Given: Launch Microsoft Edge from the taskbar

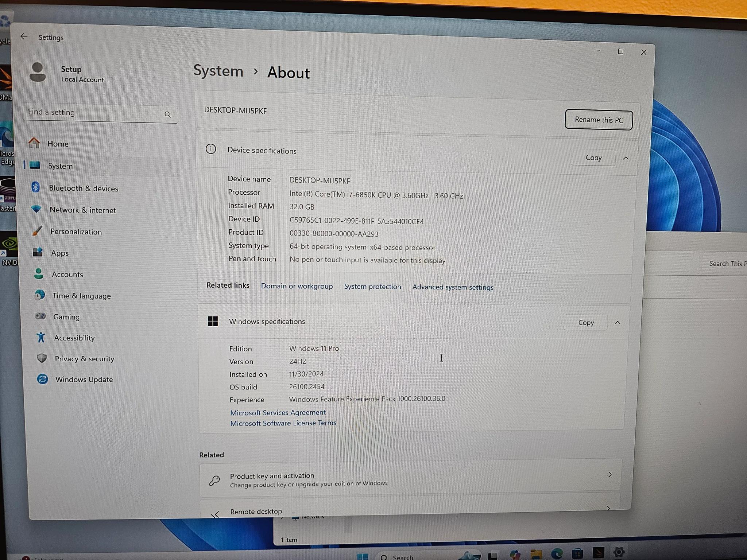Looking at the screenshot, I should point(557,554).
